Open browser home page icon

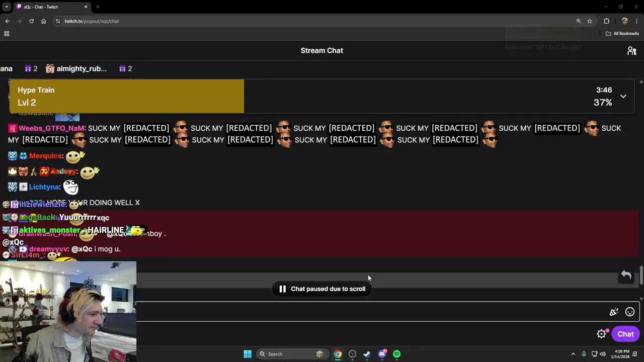point(43,21)
